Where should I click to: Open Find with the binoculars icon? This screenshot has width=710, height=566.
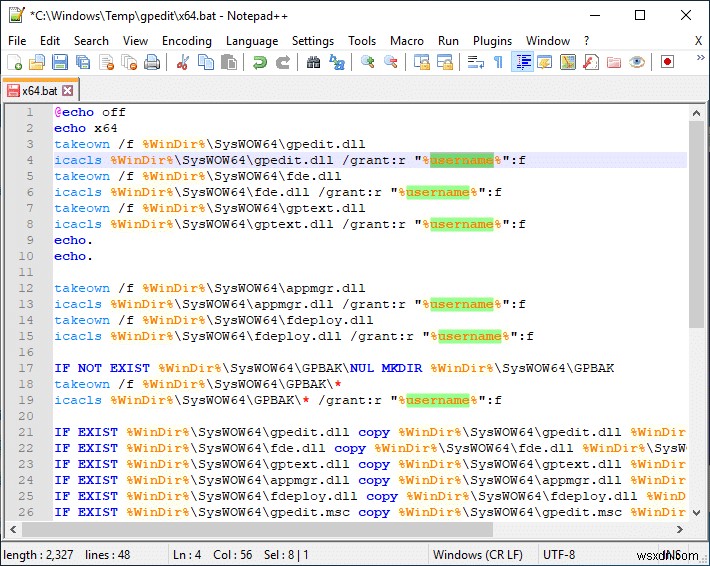pyautogui.click(x=313, y=62)
